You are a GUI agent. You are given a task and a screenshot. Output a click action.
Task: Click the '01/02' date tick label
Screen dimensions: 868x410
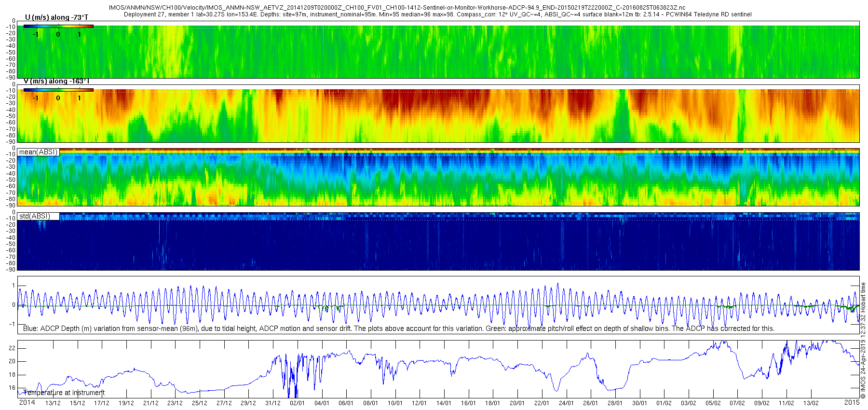664,403
